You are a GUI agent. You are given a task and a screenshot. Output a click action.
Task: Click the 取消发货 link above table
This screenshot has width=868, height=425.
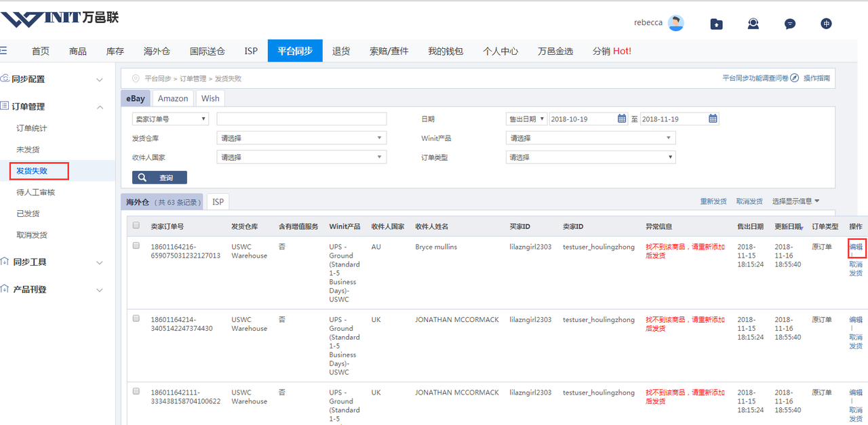coord(749,201)
